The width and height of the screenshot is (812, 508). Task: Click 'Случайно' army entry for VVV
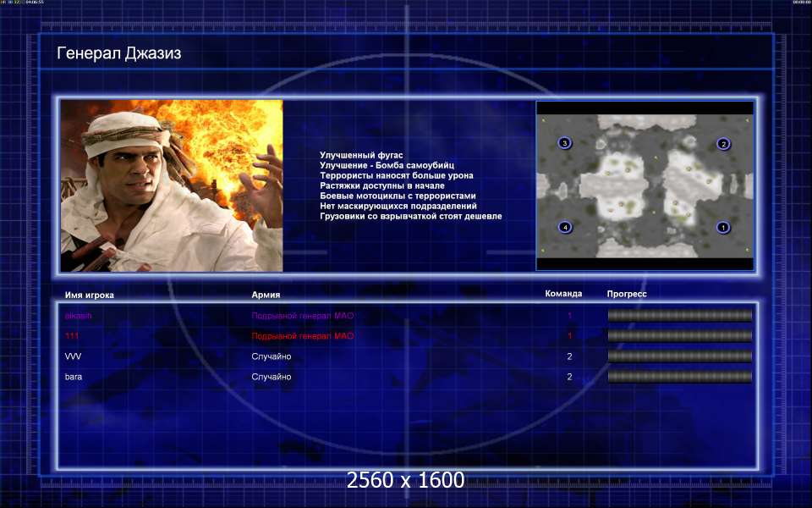272,356
